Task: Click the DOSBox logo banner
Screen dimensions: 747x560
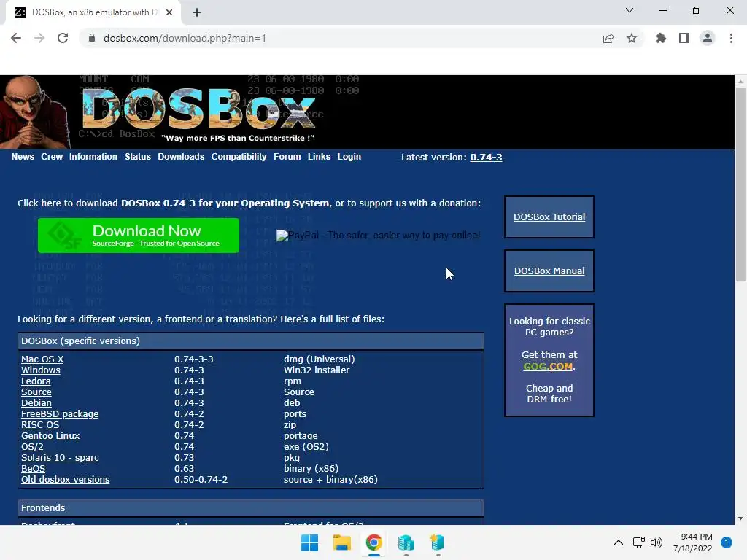Action: coord(199,109)
